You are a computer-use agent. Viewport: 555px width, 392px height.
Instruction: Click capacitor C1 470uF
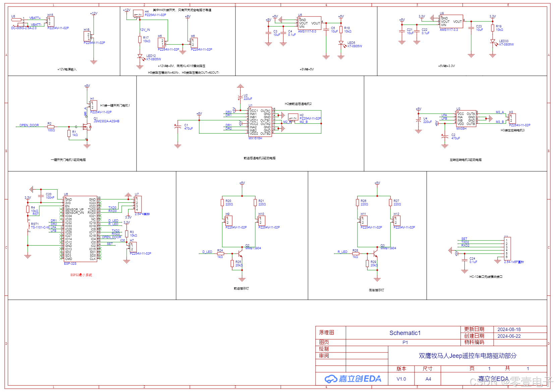(178, 127)
